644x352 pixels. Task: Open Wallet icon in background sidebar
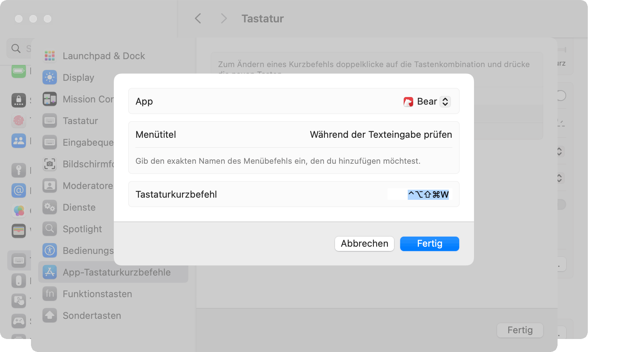pyautogui.click(x=19, y=231)
